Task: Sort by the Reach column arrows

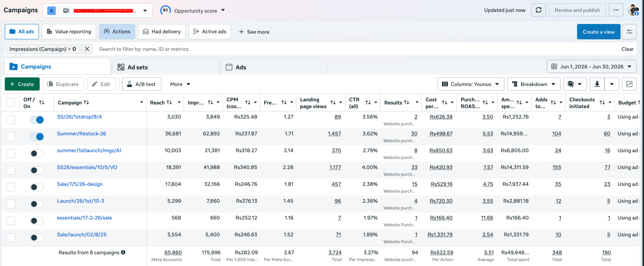Action: 169,102
